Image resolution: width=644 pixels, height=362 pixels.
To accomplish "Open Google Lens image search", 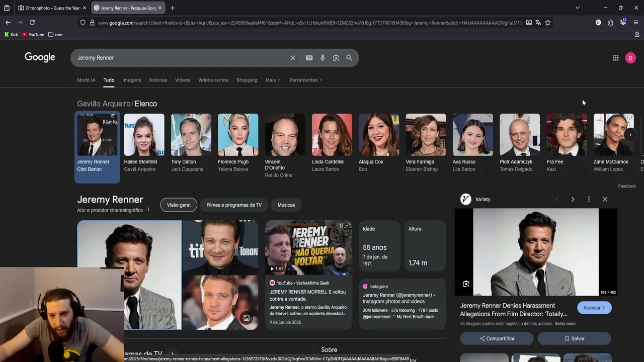I will click(336, 58).
